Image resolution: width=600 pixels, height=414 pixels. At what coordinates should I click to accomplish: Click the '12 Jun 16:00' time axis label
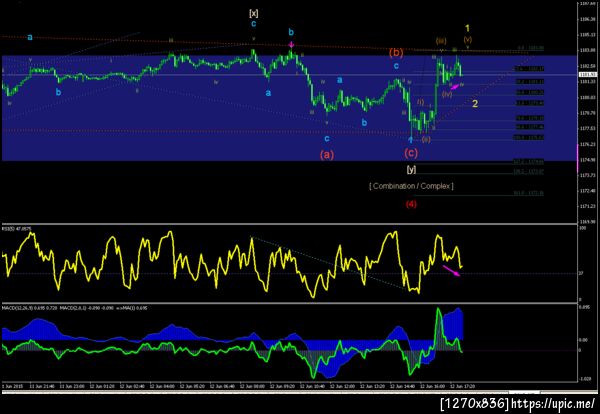click(432, 386)
